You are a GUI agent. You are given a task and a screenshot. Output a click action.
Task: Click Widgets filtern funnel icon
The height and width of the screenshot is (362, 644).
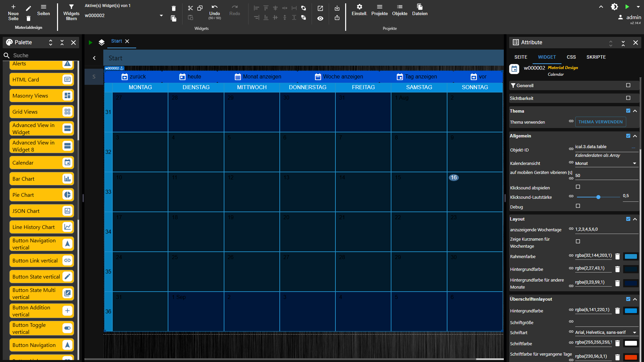71,7
